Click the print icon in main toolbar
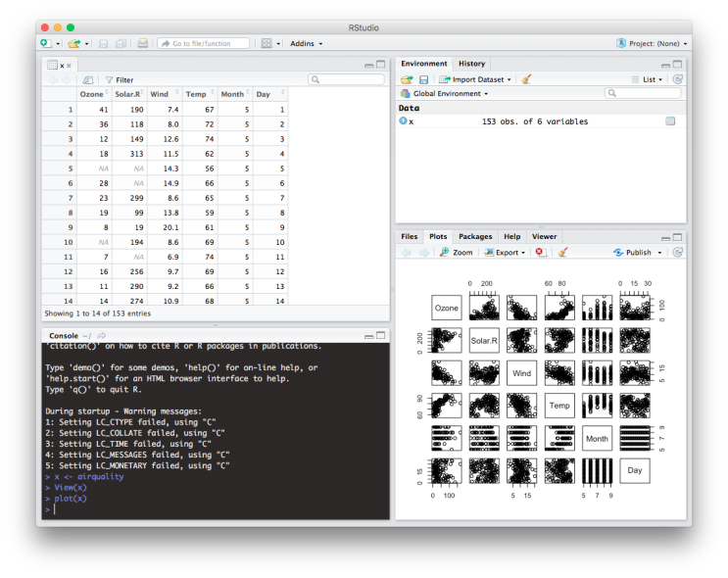728x578 pixels. click(x=143, y=44)
